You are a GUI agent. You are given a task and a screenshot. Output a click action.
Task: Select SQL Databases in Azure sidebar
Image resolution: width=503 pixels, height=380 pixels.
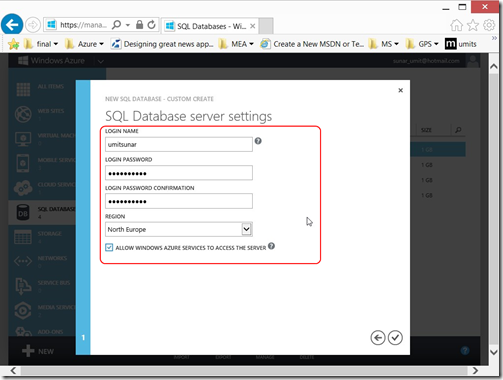[x=42, y=212]
